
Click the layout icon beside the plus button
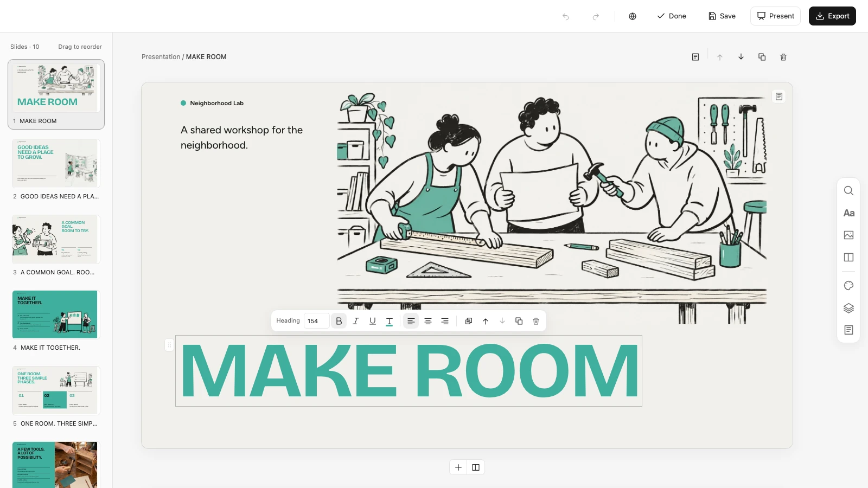pos(476,467)
